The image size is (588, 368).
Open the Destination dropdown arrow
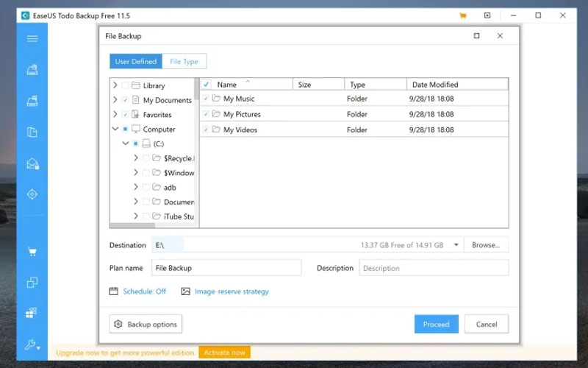[x=456, y=245]
